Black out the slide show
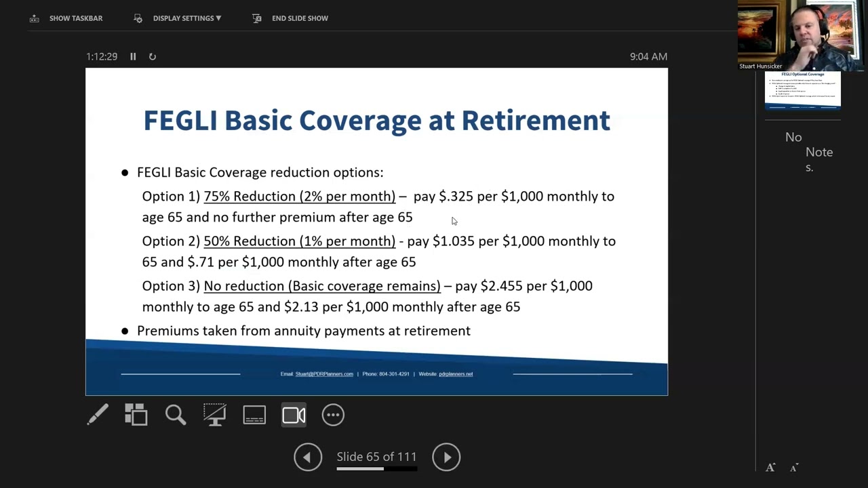Screen dimensions: 868x488 [215, 415]
